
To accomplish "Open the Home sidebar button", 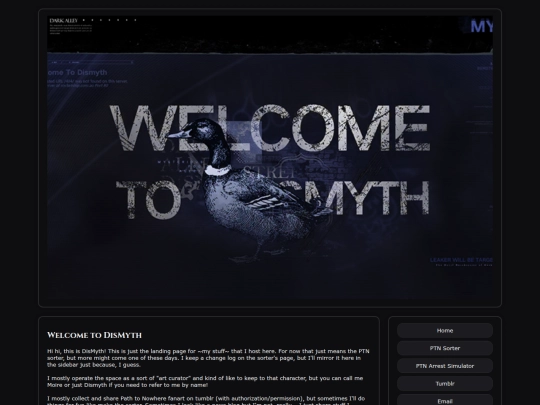I will click(x=445, y=331).
